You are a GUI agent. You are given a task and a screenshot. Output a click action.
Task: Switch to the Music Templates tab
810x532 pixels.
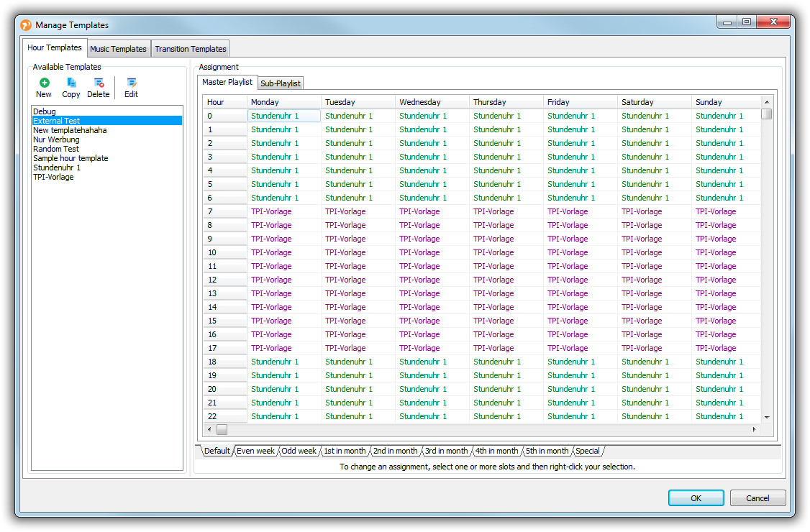(118, 49)
